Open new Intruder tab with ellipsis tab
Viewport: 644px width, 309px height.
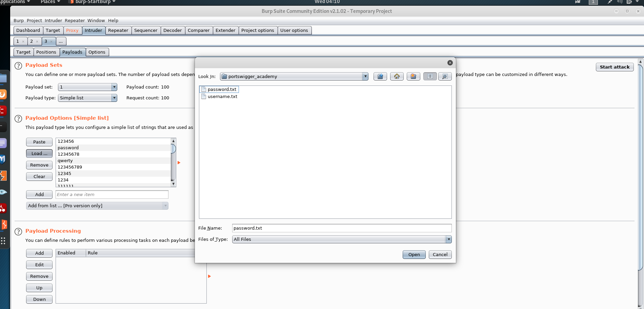click(x=61, y=41)
